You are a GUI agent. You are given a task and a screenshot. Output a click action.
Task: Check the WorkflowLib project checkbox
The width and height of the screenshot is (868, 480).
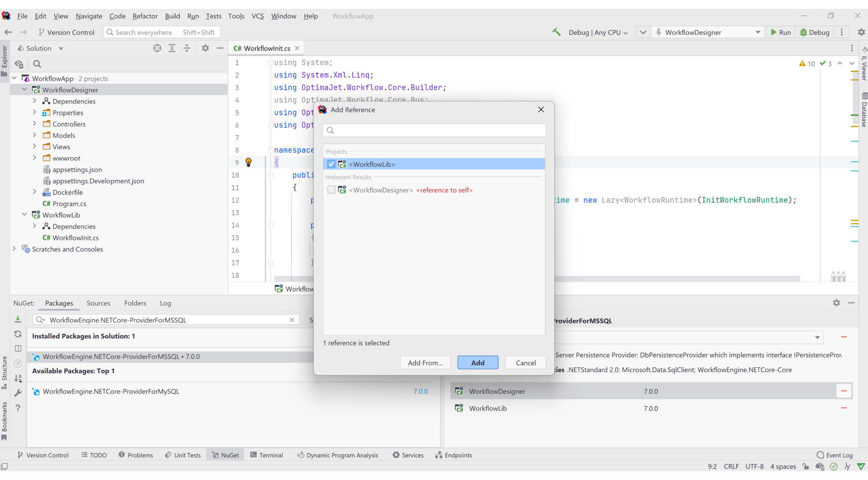tap(331, 164)
